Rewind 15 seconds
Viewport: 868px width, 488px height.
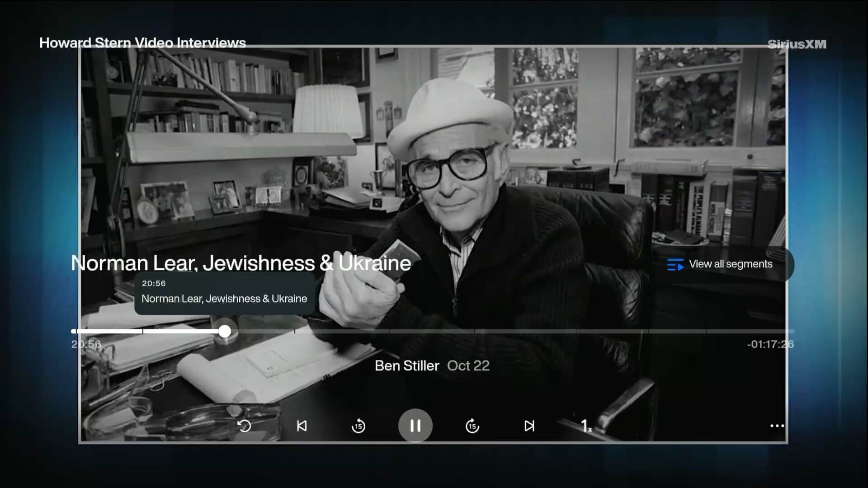coord(358,426)
